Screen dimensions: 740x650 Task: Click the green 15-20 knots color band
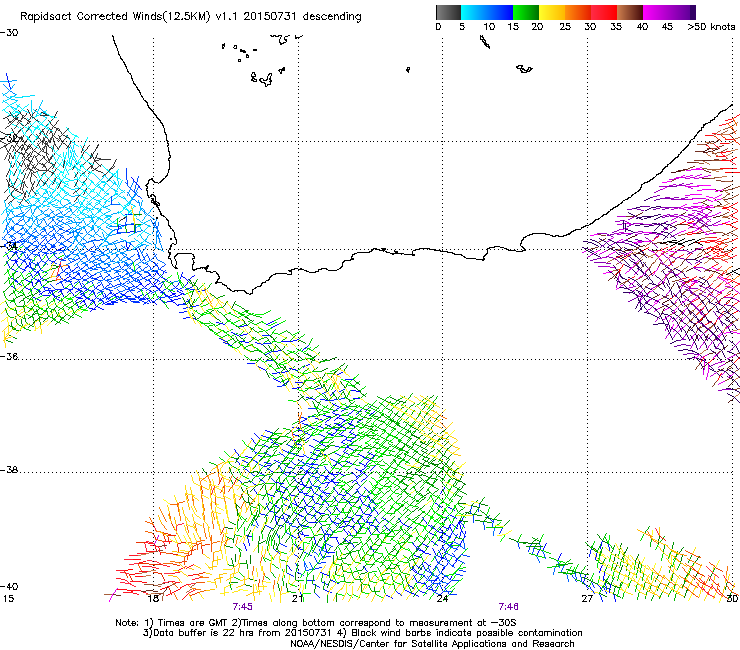click(526, 12)
